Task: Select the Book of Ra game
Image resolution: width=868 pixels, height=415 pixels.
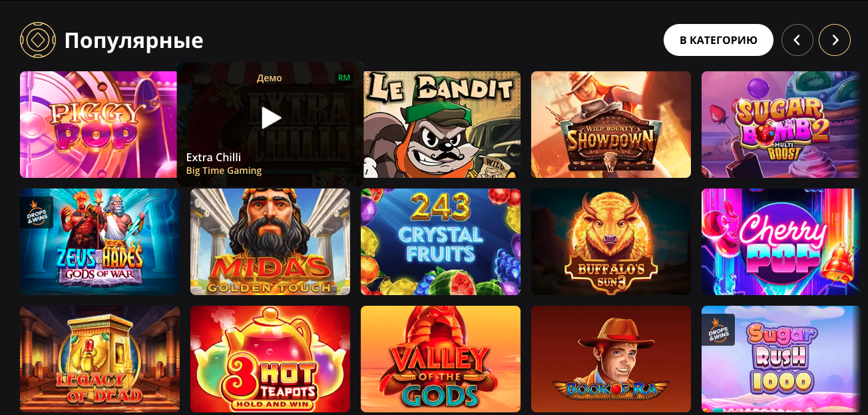Action: pyautogui.click(x=611, y=359)
